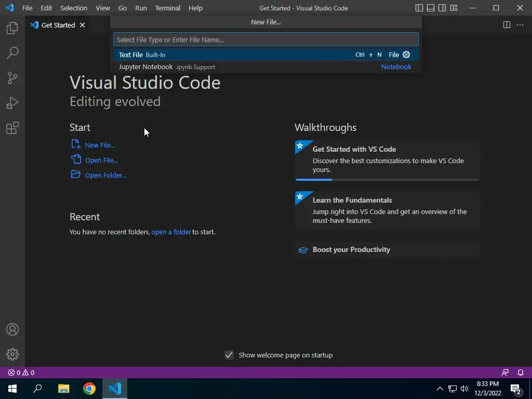532x399 pixels.
Task: Toggle secondary side bar layout icon
Action: click(442, 8)
